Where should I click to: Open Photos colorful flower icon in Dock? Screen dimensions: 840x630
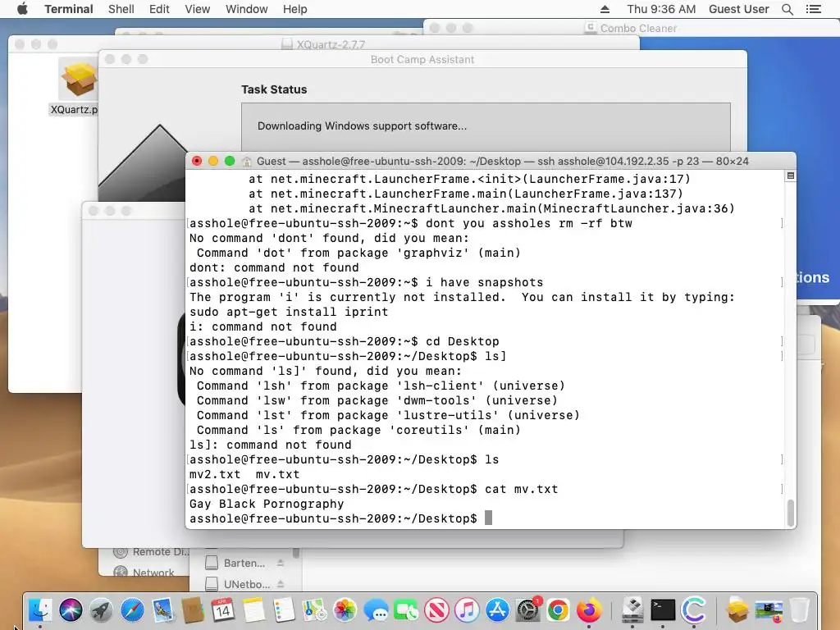pos(345,610)
